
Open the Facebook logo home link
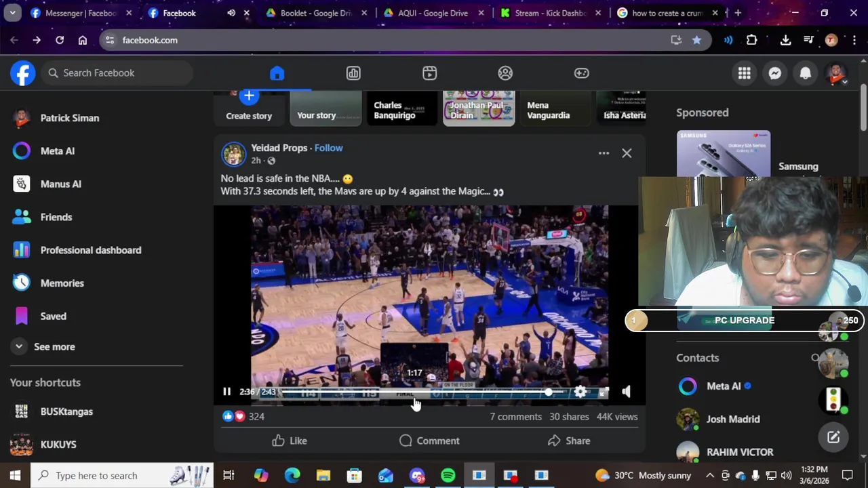tap(22, 73)
